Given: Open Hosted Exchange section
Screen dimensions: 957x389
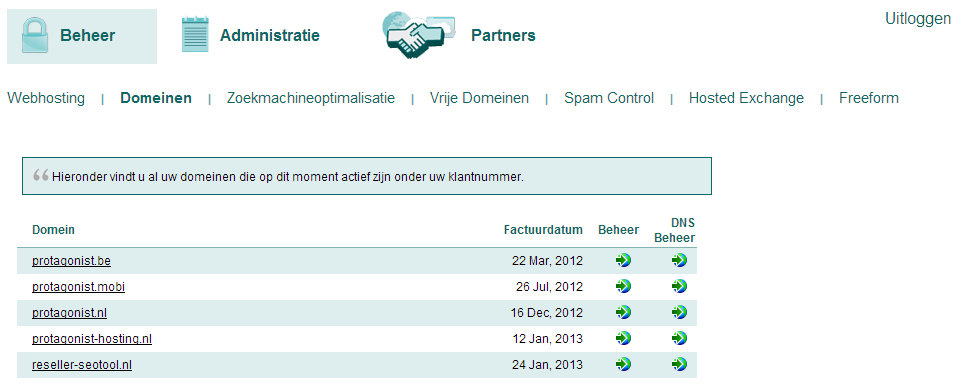Looking at the screenshot, I should [x=746, y=98].
